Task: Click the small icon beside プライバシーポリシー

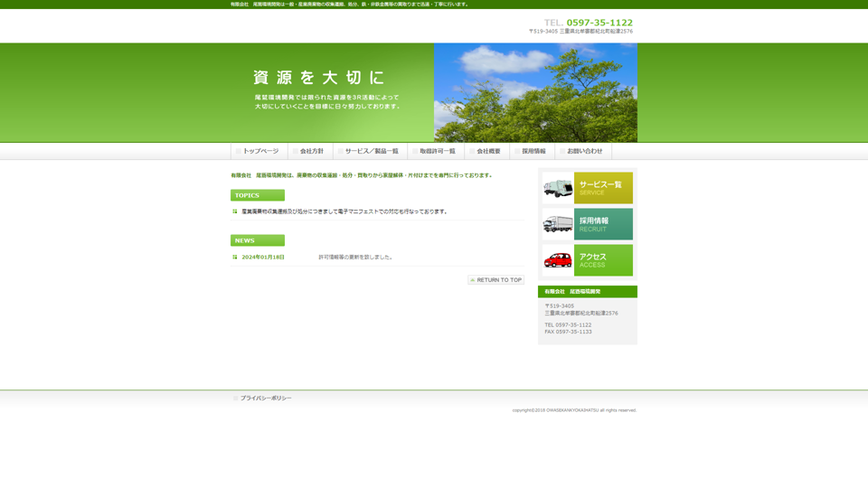Action: 236,398
